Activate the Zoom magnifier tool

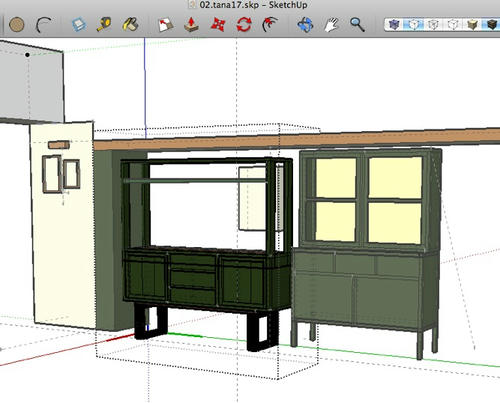[357, 25]
